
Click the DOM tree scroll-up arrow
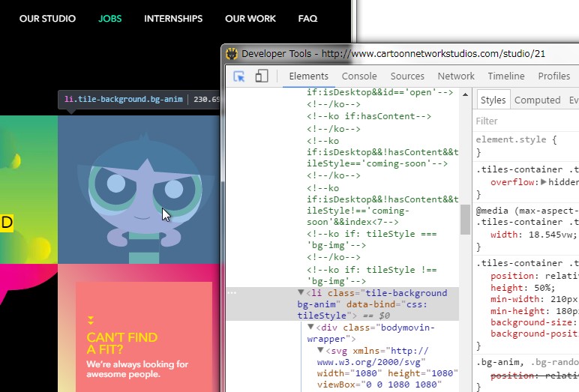465,94
